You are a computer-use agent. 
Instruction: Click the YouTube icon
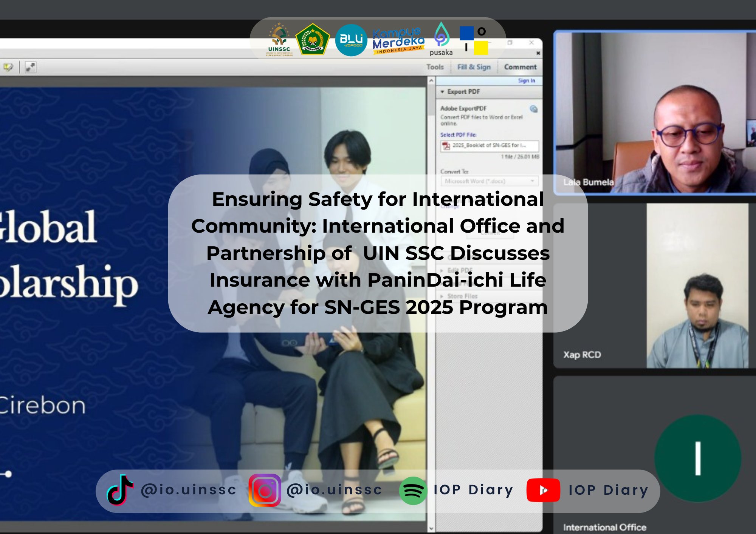click(543, 490)
